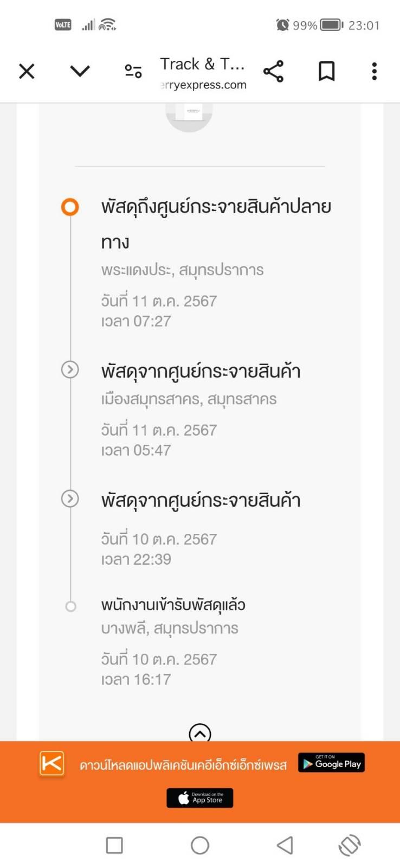Image resolution: width=400 pixels, height=868 pixels.
Task: Select the orange current status marker
Action: pyautogui.click(x=70, y=207)
